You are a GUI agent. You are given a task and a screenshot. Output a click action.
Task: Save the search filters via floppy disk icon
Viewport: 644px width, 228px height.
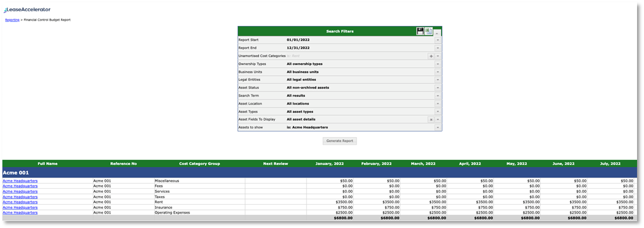(x=420, y=31)
